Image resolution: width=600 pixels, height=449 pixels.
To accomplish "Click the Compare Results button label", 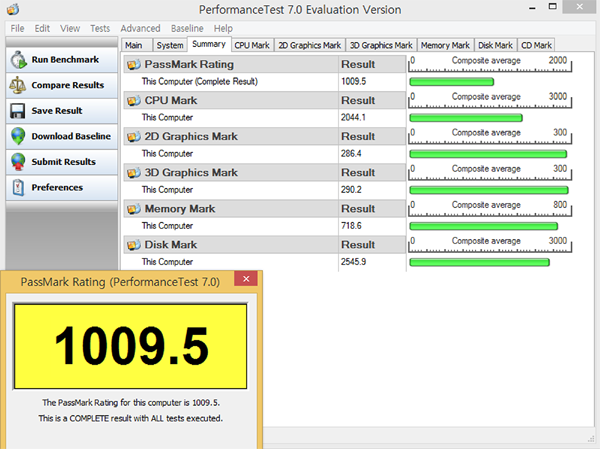I will [x=68, y=85].
